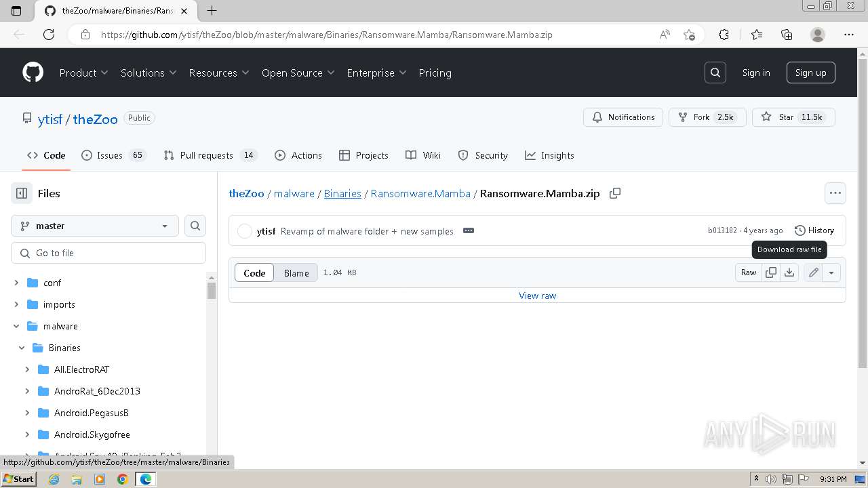The height and width of the screenshot is (488, 868).
Task: Open more edit options dropdown arrow
Action: pyautogui.click(x=831, y=272)
